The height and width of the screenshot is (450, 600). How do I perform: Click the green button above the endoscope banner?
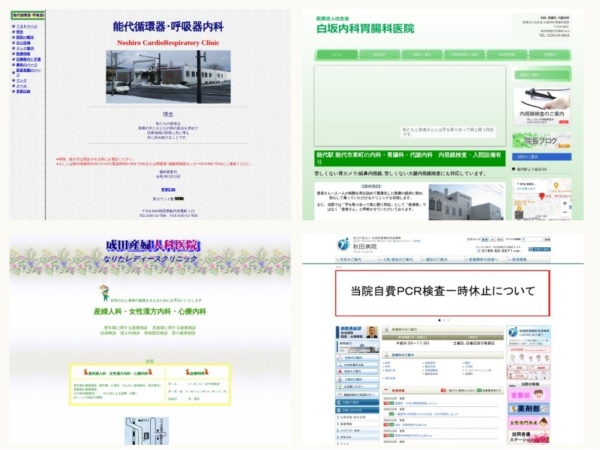pyautogui.click(x=542, y=75)
